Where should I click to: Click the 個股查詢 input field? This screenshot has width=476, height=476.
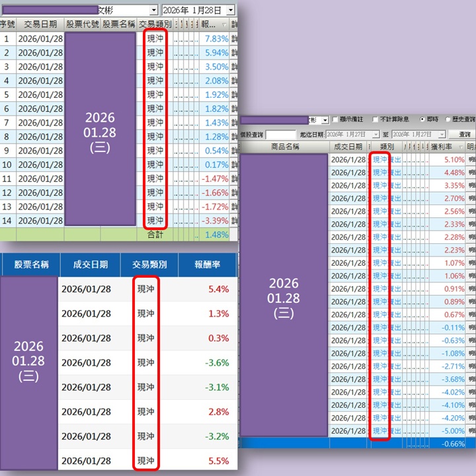click(281, 134)
